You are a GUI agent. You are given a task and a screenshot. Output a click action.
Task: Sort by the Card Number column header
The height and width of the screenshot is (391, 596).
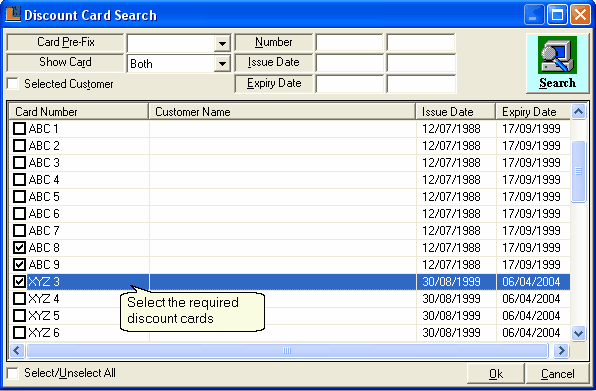79,112
